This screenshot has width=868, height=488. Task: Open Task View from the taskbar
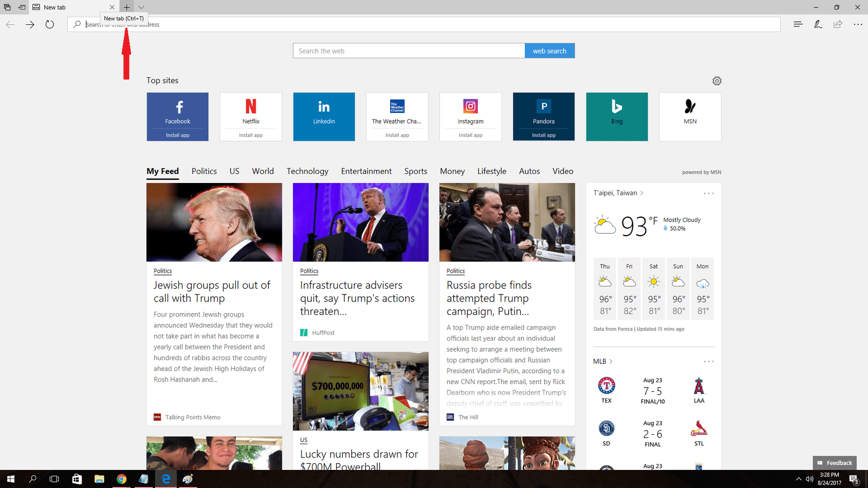click(54, 479)
